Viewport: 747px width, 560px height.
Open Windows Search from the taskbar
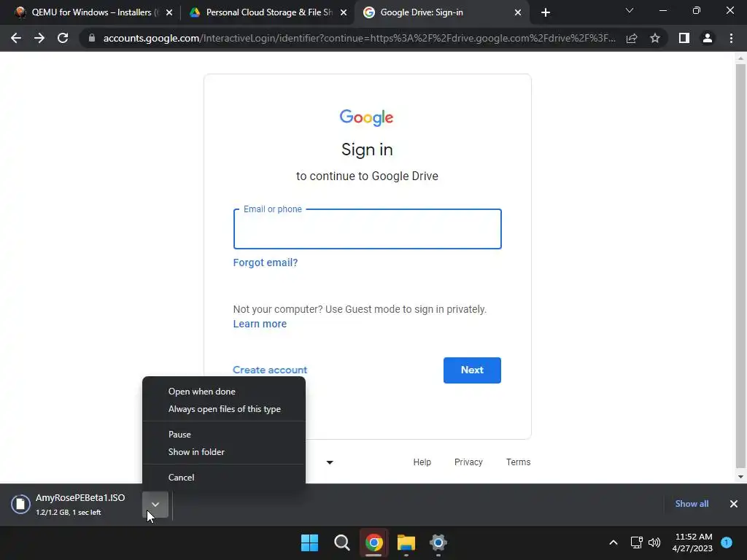click(x=341, y=542)
